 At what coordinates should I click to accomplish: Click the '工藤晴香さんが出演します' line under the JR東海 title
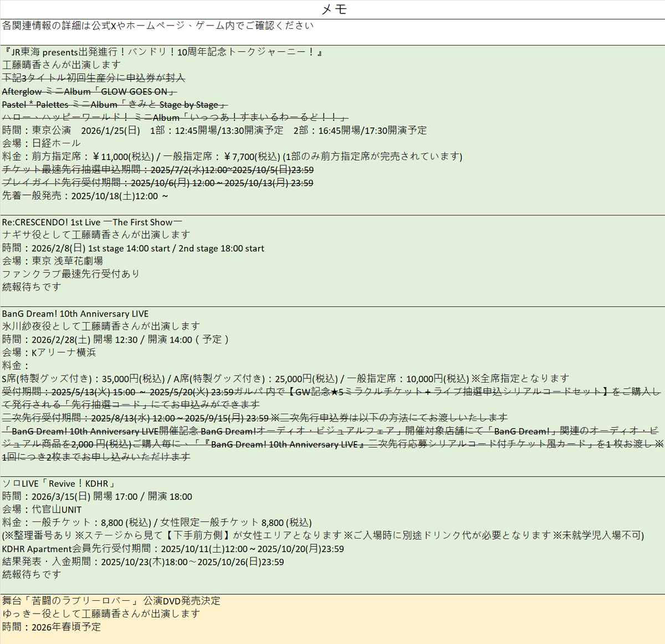pyautogui.click(x=62, y=65)
